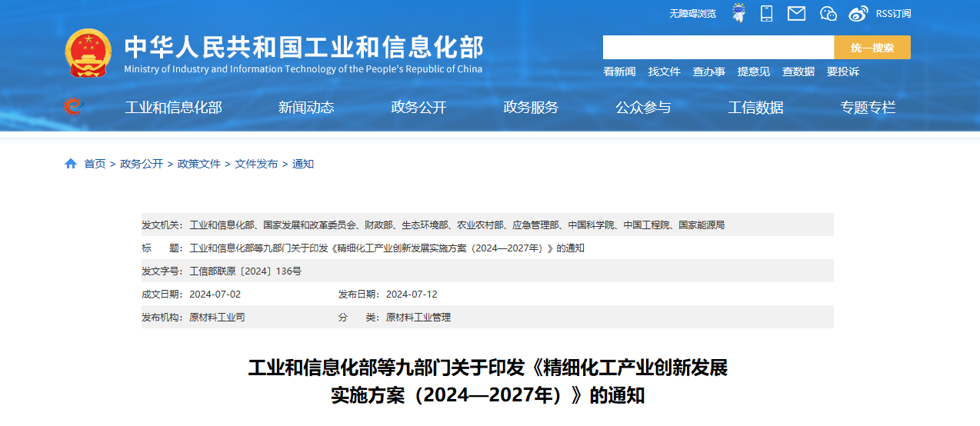Click the home icon in breadcrumb
The width and height of the screenshot is (980, 426).
[71, 164]
